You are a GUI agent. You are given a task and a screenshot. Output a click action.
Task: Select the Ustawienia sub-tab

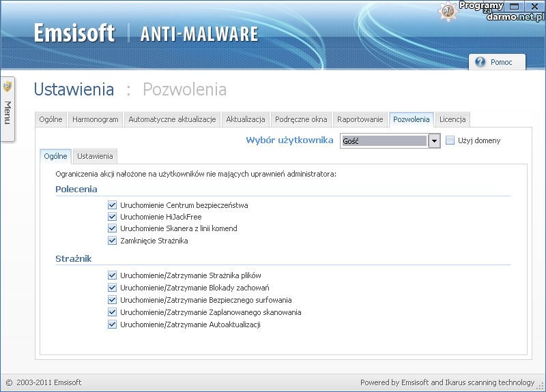coord(95,156)
